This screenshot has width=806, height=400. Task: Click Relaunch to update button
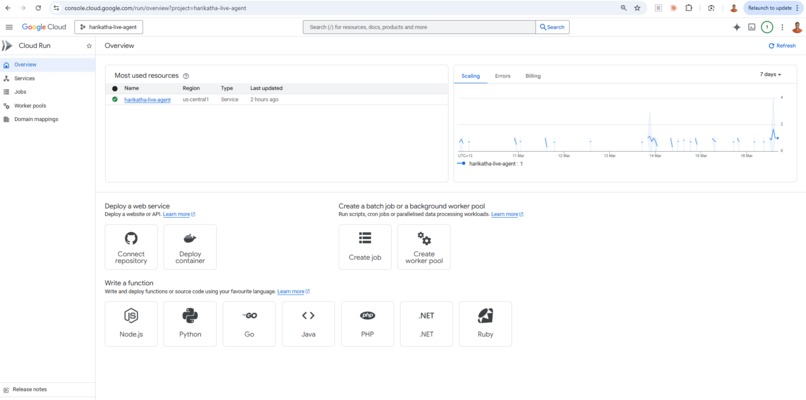pos(774,8)
